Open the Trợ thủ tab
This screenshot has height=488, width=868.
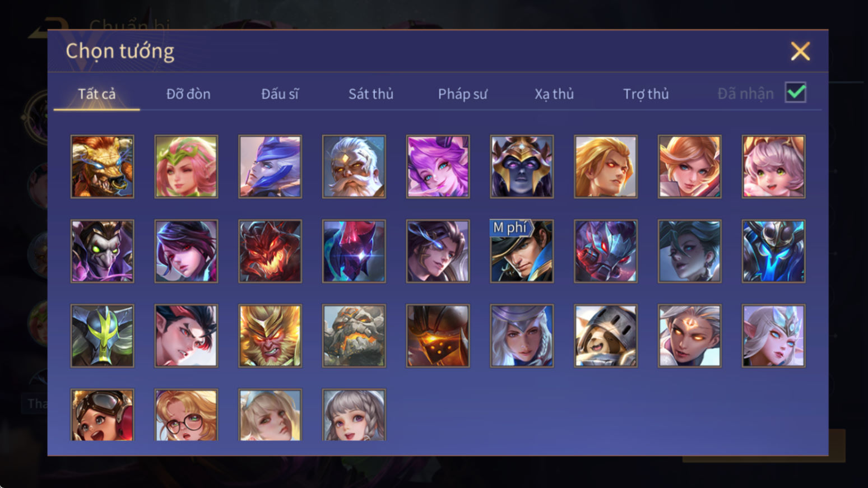click(646, 94)
